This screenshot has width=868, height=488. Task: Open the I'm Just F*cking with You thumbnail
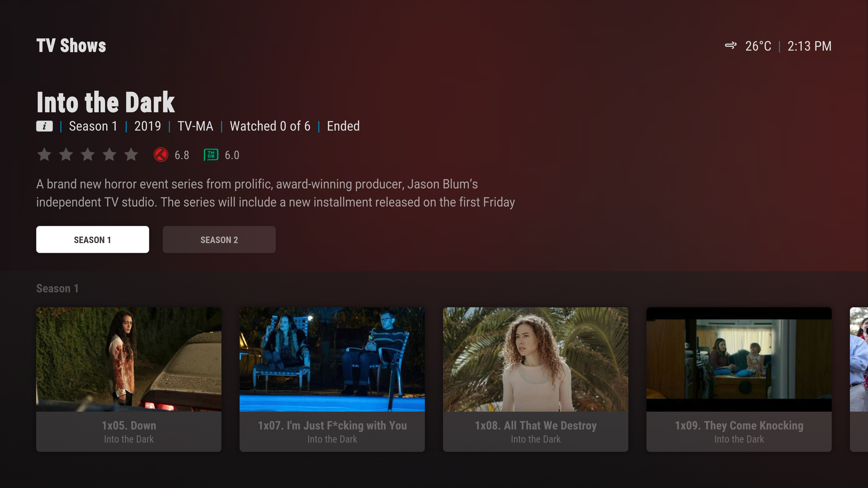[x=332, y=359]
